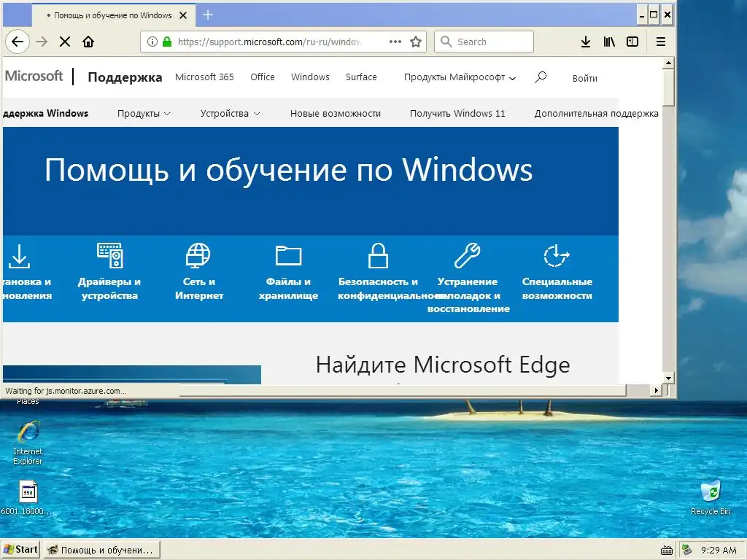Viewport: 747px width, 560px height.
Task: Open the 'Файлы и хранилище' folder icon
Action: [288, 255]
